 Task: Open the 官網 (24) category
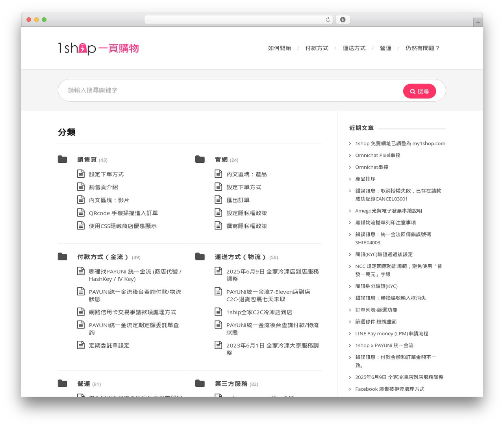tap(226, 160)
